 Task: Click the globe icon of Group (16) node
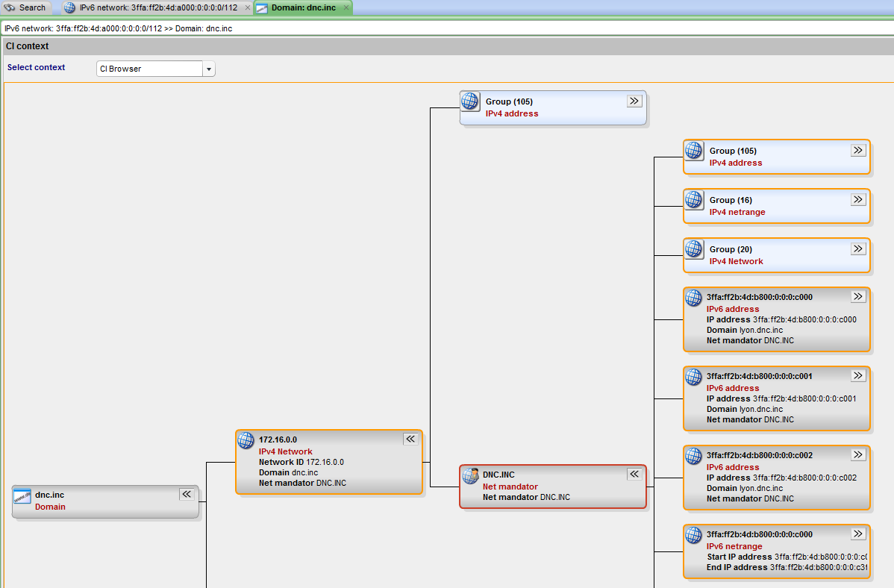tap(694, 200)
